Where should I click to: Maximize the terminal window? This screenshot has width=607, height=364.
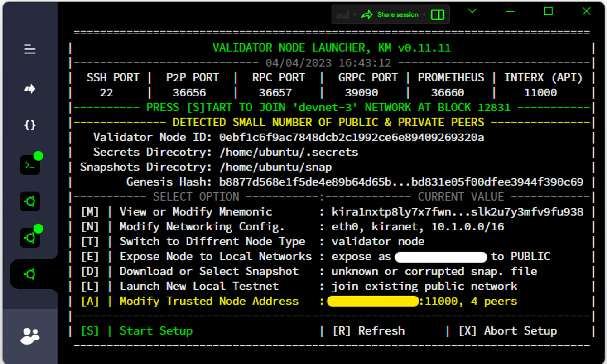548,11
